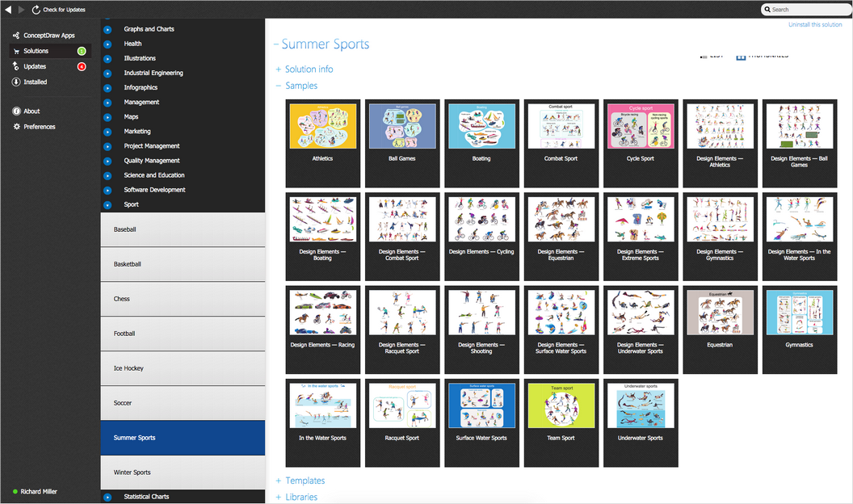Expand the Graphs and Charts category
The width and height of the screenshot is (853, 504).
[x=107, y=29]
